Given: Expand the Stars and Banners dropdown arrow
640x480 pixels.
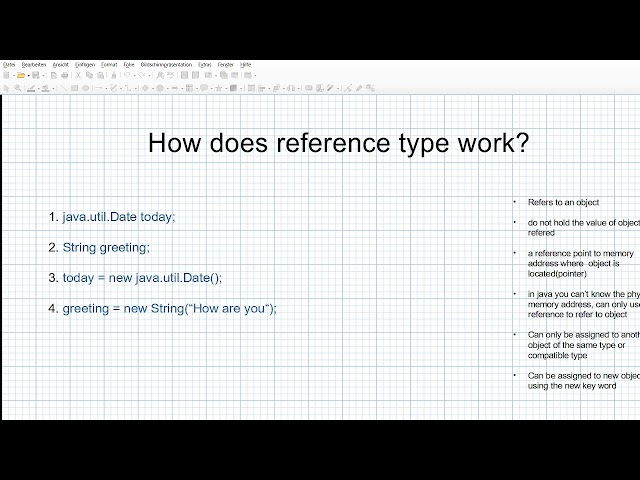Looking at the screenshot, I should [227, 88].
